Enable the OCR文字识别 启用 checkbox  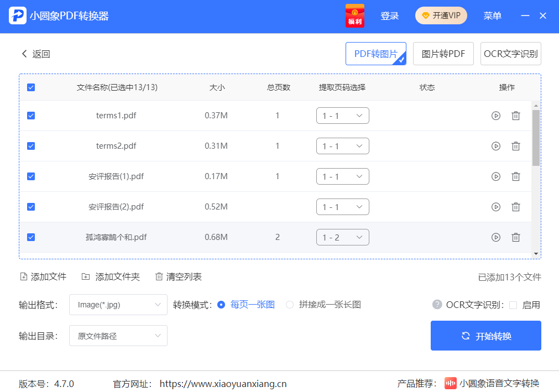click(513, 305)
